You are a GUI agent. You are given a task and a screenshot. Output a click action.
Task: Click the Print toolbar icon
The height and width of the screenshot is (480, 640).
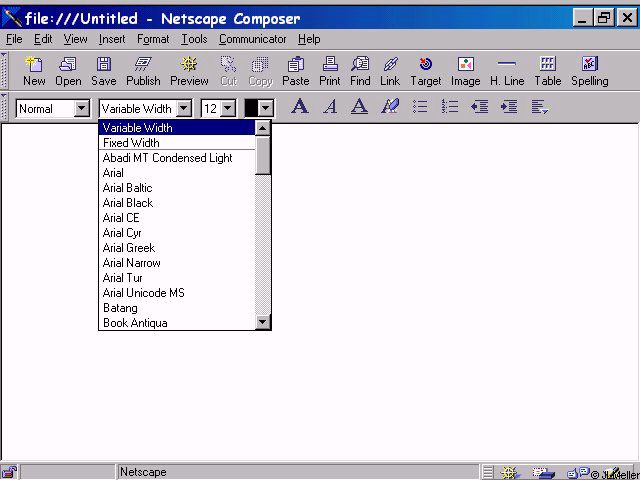(x=330, y=71)
